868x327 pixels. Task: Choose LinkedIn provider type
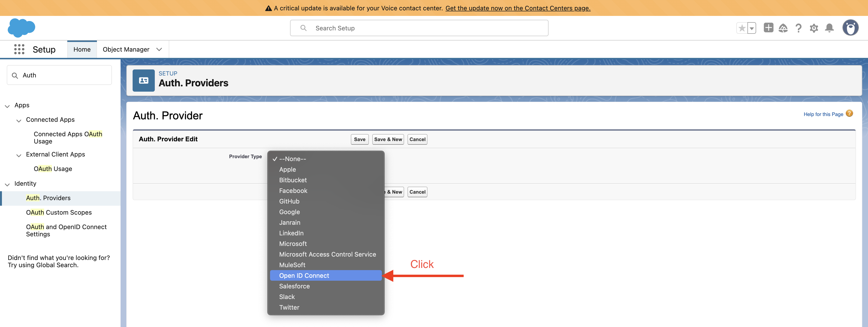326,233
